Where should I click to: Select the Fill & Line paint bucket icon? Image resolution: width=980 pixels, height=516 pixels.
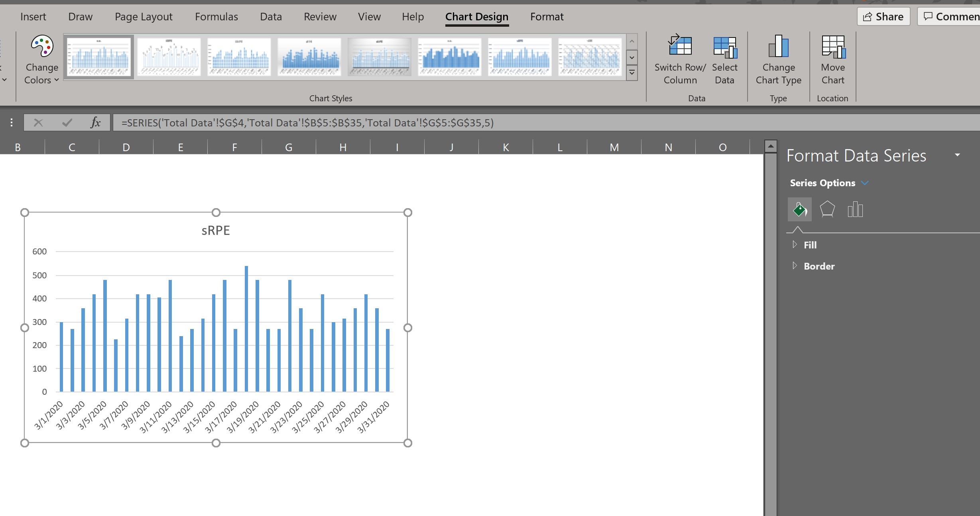tap(799, 209)
